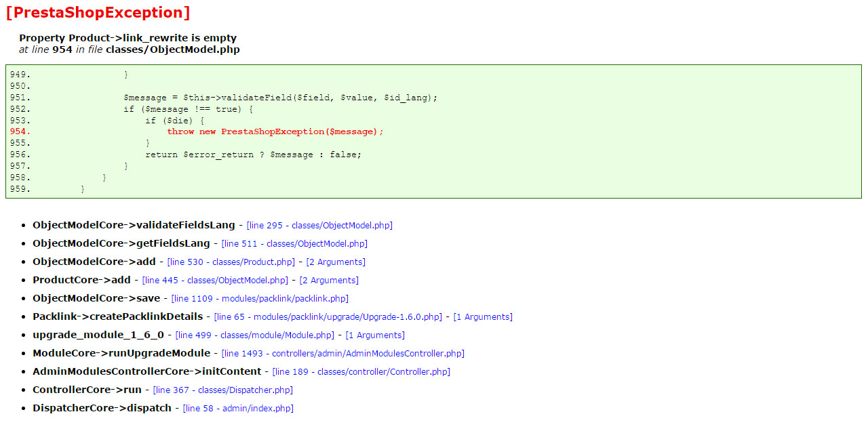Expand 1 Arguments for createPacklinkDetails
The width and height of the screenshot is (868, 431).
tap(483, 316)
